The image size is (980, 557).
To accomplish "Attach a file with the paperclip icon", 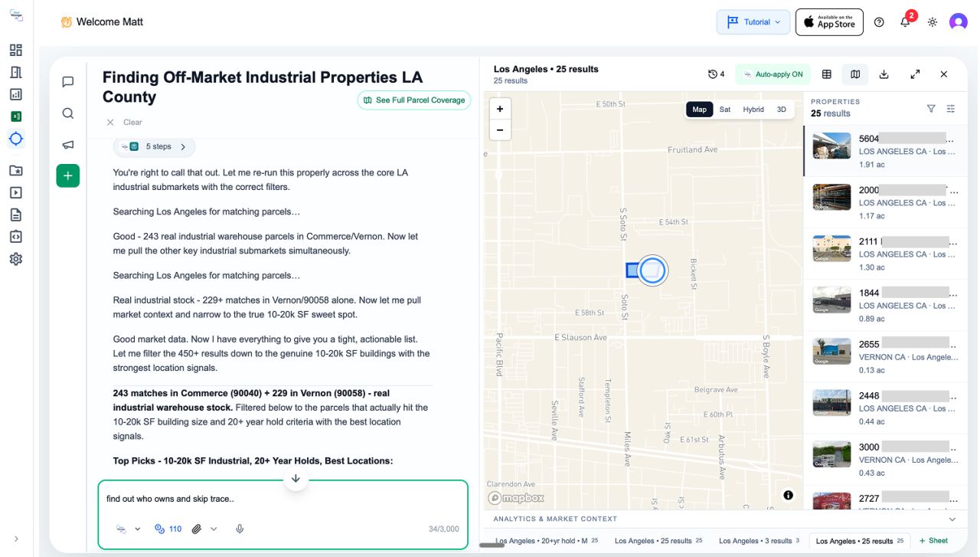I will [197, 529].
